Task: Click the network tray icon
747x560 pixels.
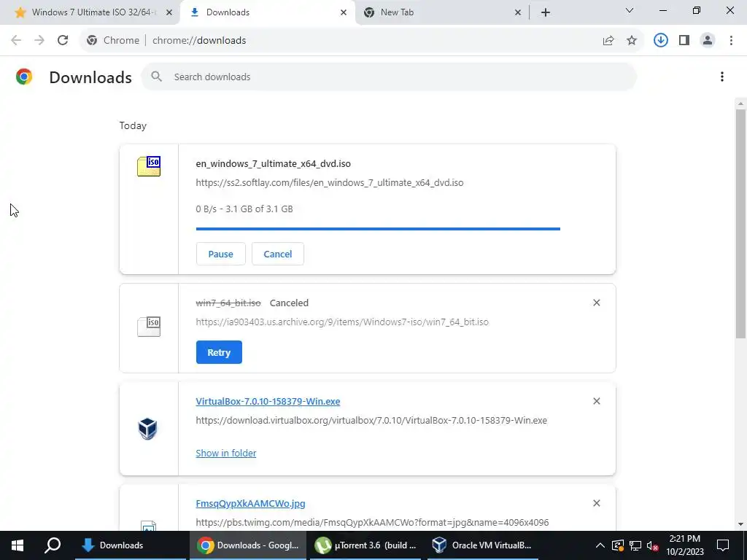Action: [635, 545]
